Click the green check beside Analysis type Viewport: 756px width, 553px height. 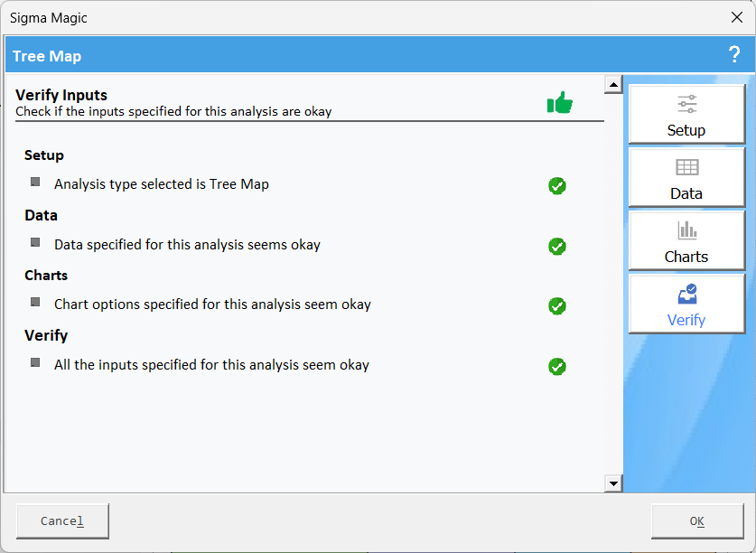557,186
